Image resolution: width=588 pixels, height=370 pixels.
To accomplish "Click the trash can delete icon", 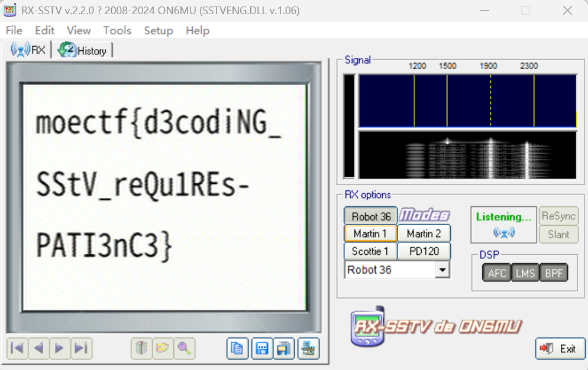I will (x=141, y=348).
